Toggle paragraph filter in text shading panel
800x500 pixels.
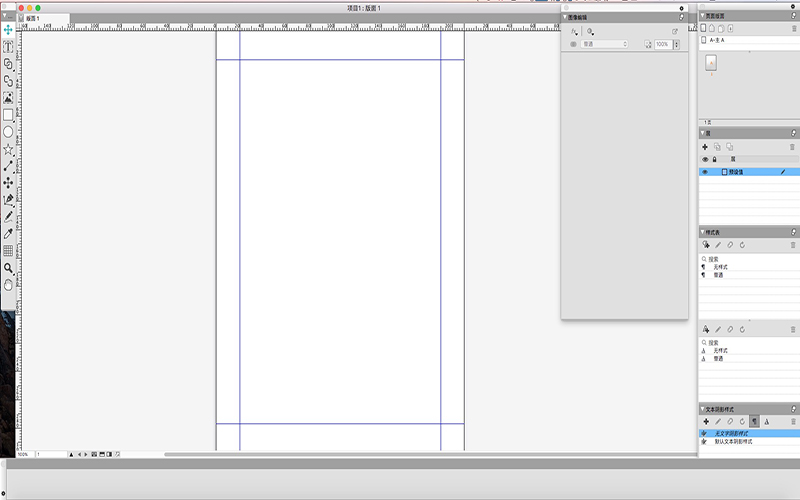click(754, 421)
